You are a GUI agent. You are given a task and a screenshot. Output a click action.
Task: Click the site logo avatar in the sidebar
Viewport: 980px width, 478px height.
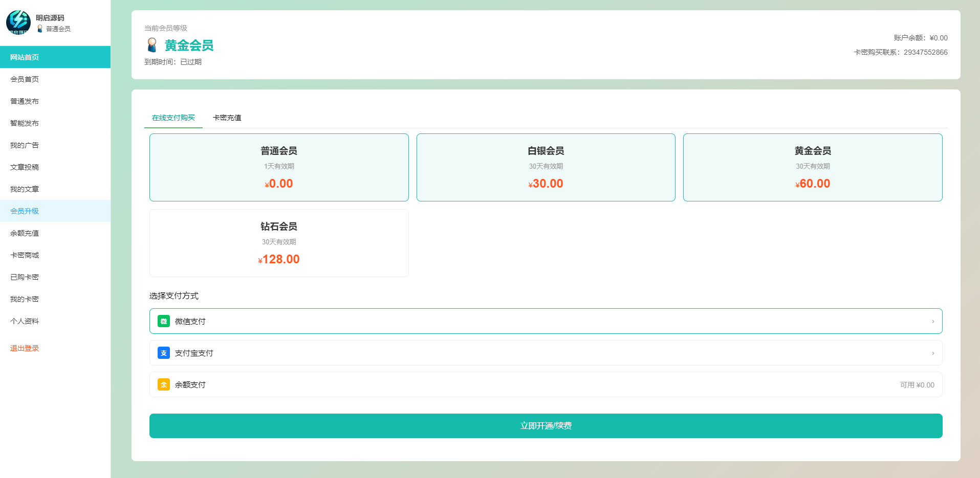[18, 22]
